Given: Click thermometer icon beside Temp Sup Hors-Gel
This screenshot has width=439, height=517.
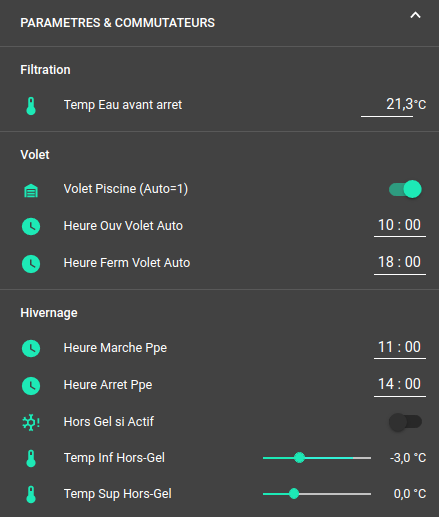Looking at the screenshot, I should coord(31,494).
